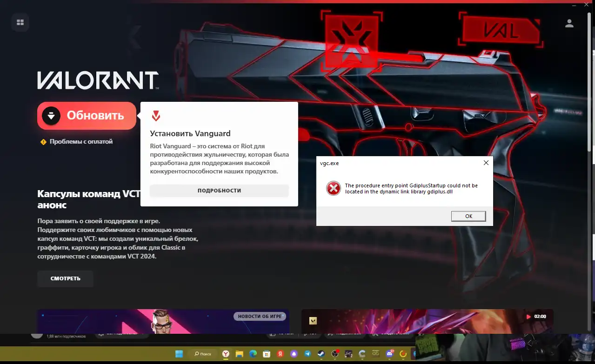Open the Windows Start menu
The image size is (595, 364).
click(x=179, y=354)
